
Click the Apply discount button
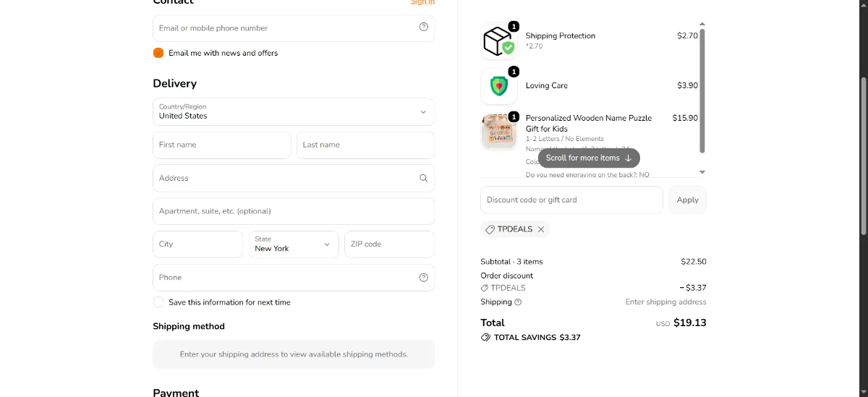[x=687, y=200]
